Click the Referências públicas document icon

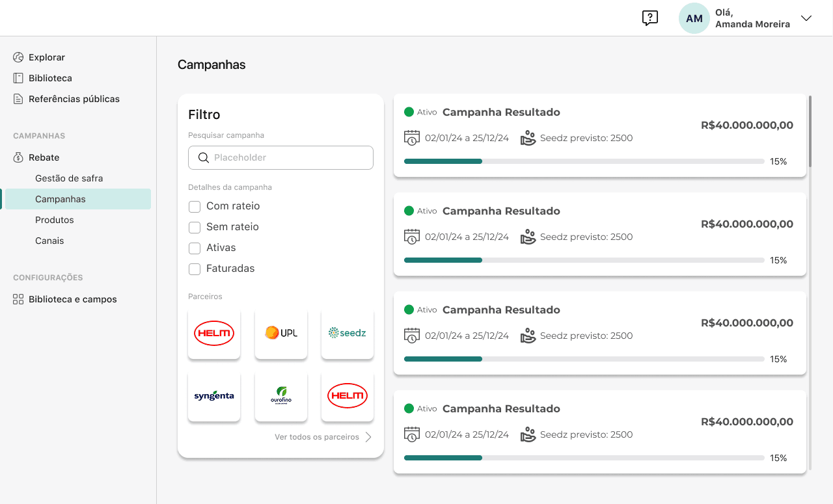point(18,99)
